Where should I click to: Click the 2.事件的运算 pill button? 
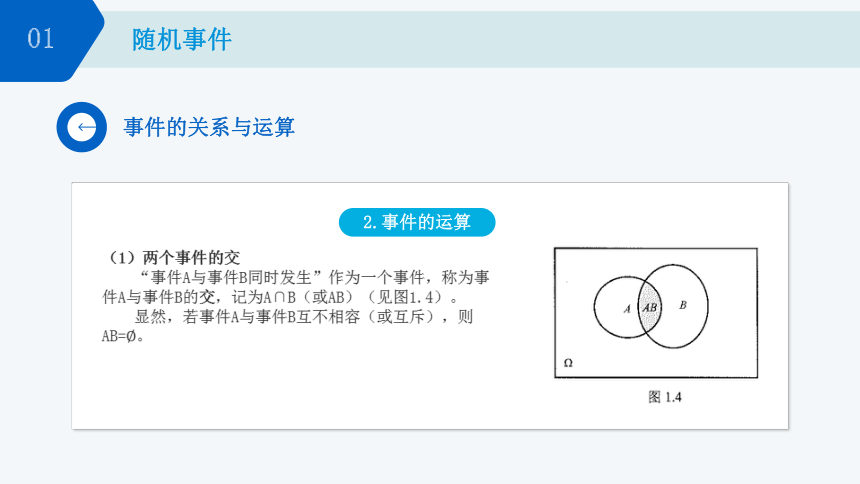(417, 222)
